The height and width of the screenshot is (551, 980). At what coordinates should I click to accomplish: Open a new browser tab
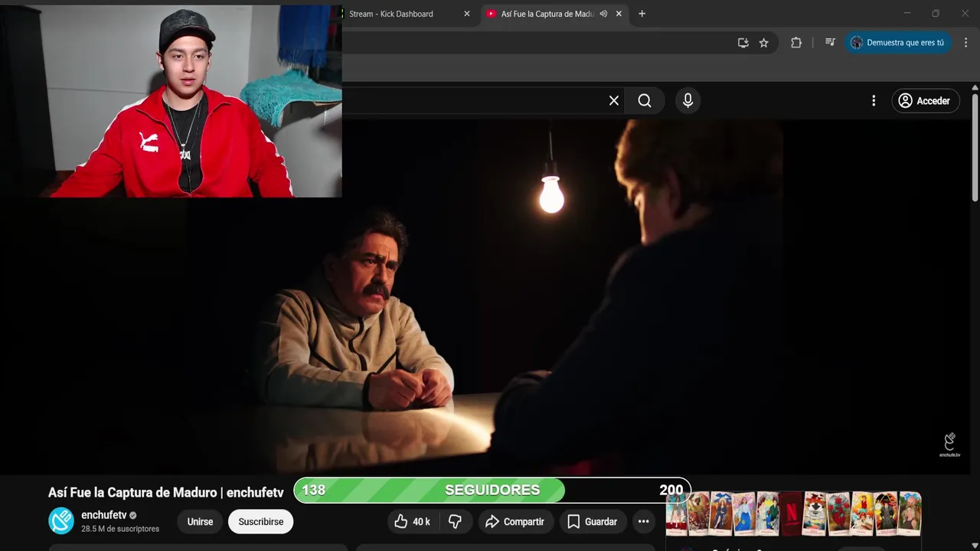[x=642, y=14]
